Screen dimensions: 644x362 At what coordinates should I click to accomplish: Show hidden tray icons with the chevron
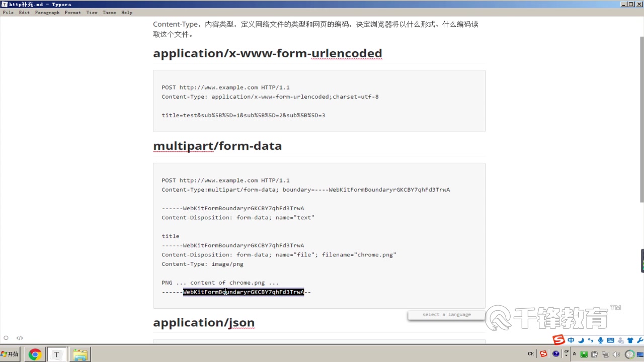tap(574, 353)
